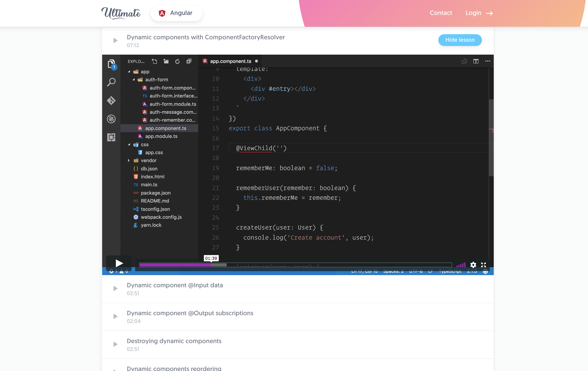Open the Search icon in activity bar

(111, 82)
